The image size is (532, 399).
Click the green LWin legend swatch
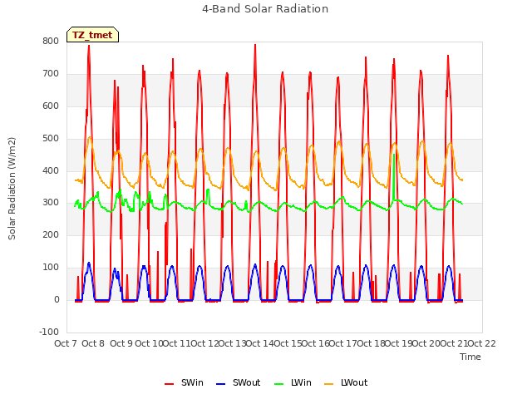278,384
